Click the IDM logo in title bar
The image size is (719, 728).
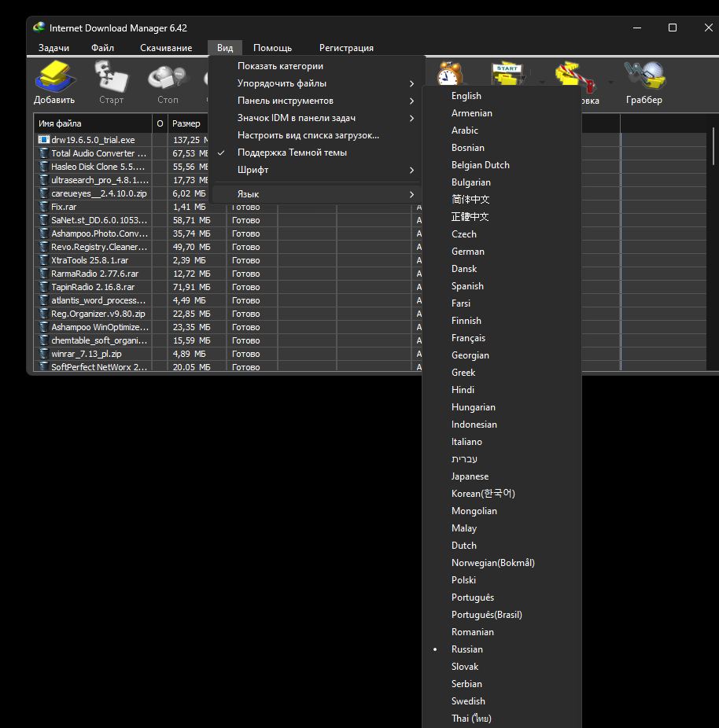[x=39, y=28]
